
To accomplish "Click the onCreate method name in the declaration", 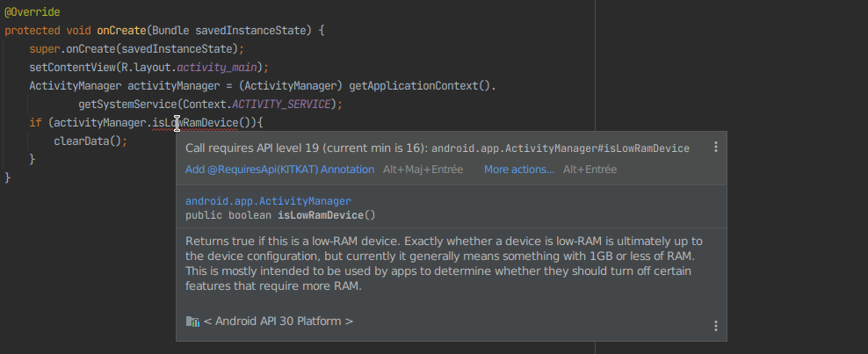I will tap(122, 31).
